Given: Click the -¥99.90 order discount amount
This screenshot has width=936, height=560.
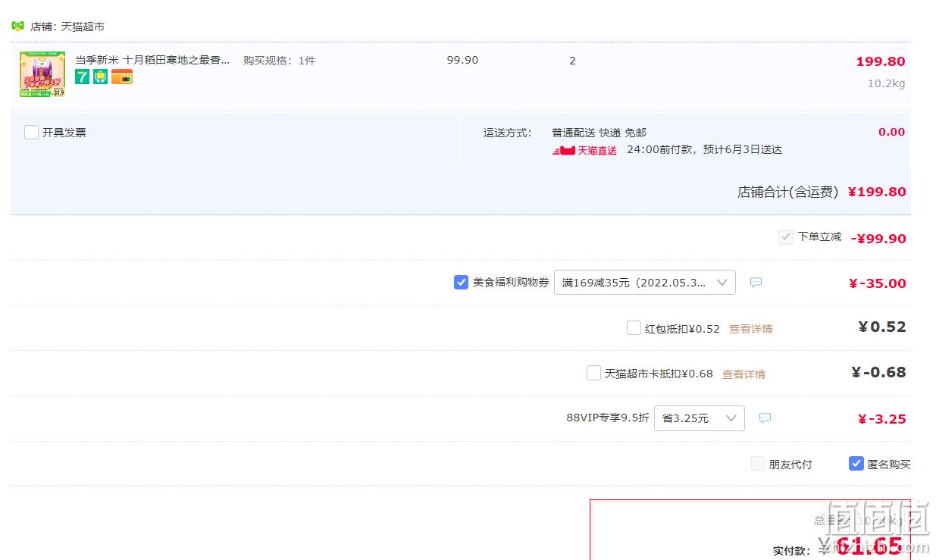Looking at the screenshot, I should pyautogui.click(x=878, y=239).
